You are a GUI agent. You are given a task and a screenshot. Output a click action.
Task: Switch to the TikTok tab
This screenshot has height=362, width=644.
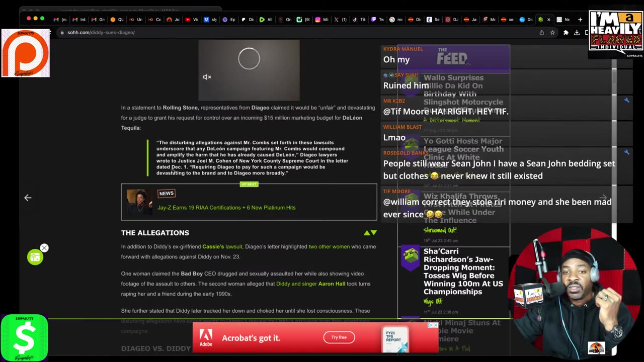pyautogui.click(x=359, y=20)
